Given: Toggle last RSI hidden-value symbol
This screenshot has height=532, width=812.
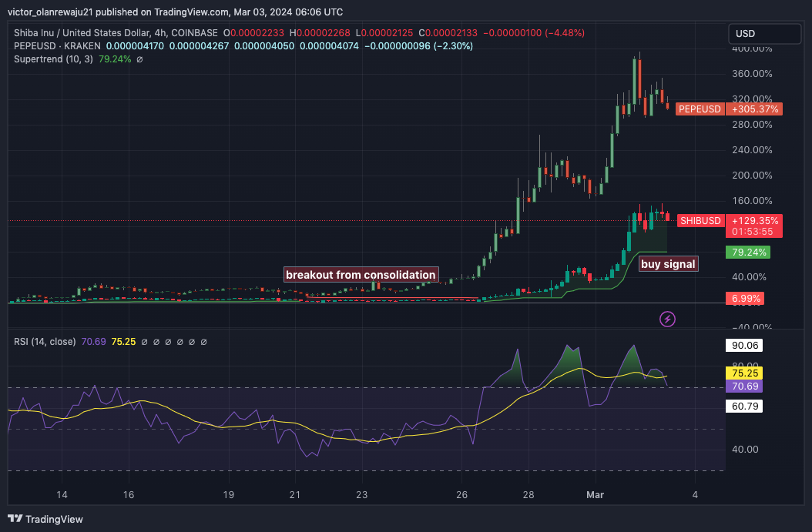Looking at the screenshot, I should [x=203, y=342].
